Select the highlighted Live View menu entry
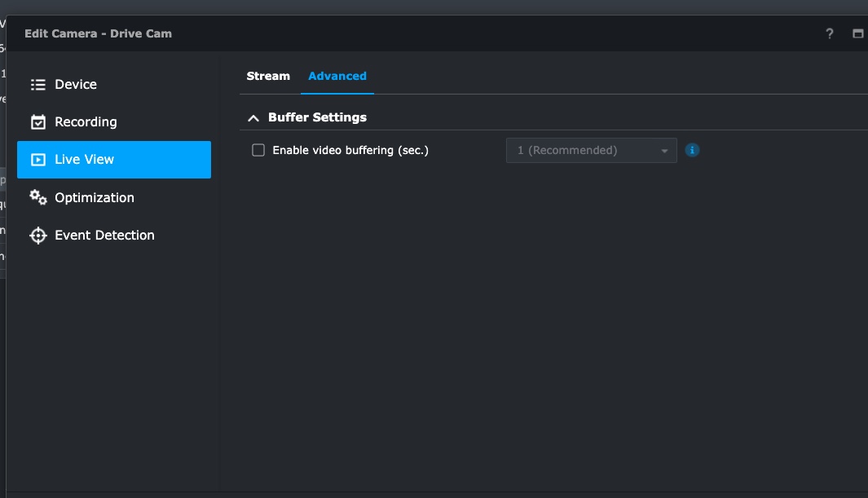 [83, 160]
